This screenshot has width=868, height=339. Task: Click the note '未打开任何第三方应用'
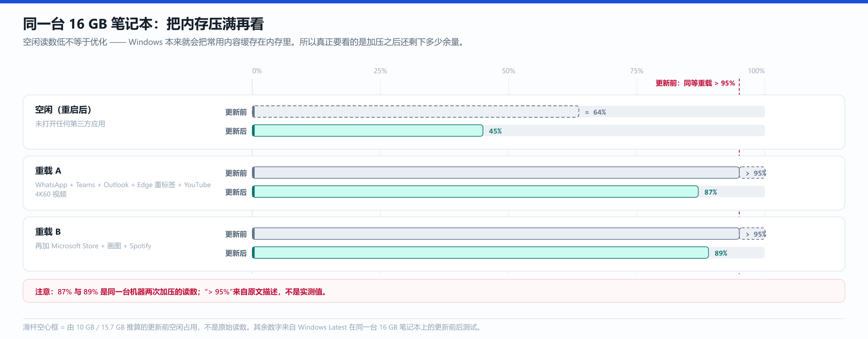[70, 124]
